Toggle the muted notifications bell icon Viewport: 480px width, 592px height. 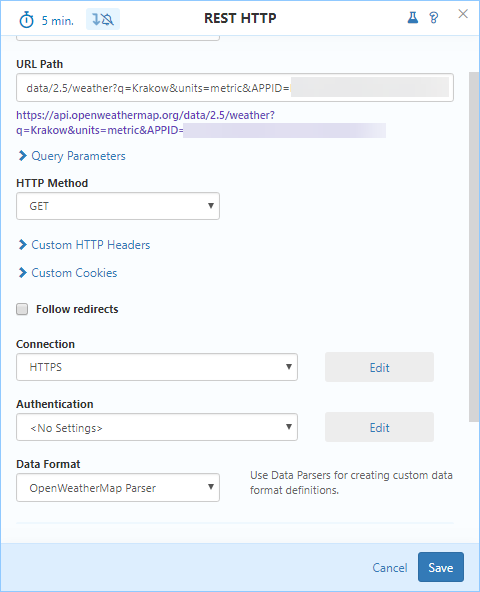click(103, 19)
